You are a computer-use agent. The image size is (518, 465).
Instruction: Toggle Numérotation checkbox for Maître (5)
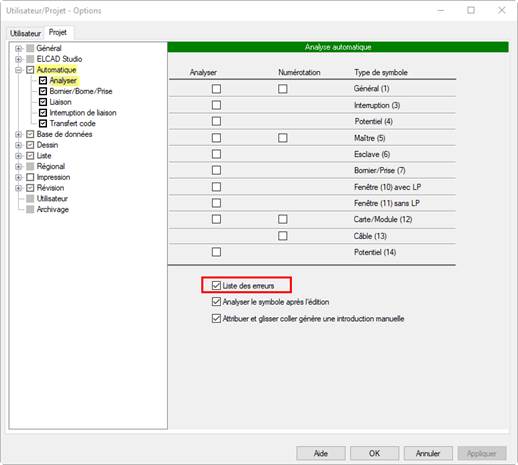click(283, 138)
